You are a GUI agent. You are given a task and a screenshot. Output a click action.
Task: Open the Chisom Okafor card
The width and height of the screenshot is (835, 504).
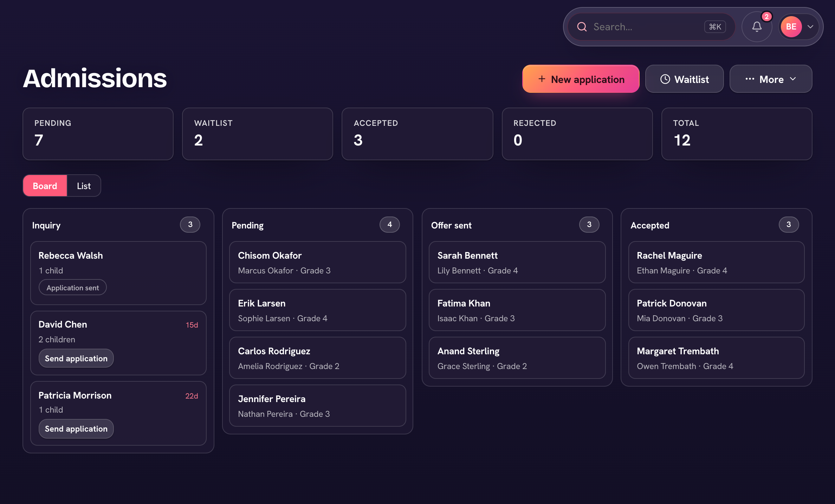pyautogui.click(x=318, y=262)
